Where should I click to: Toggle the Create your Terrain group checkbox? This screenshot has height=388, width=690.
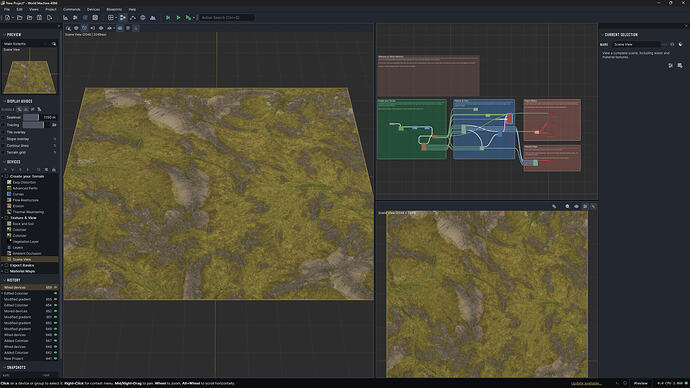coord(7,176)
